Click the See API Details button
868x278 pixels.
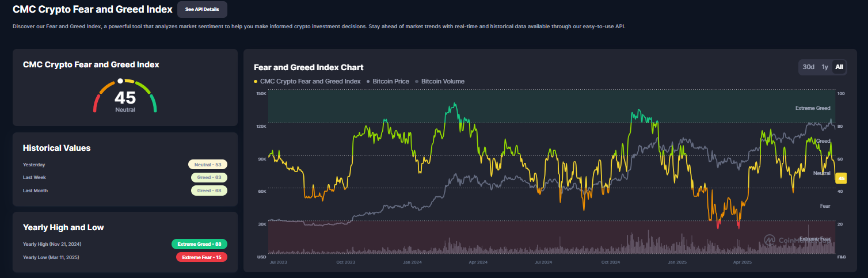click(203, 9)
